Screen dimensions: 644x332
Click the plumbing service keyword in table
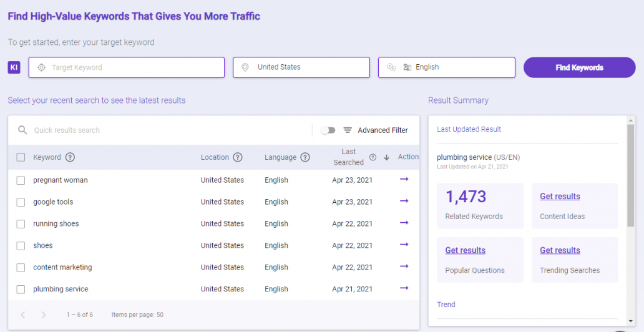[x=61, y=289]
